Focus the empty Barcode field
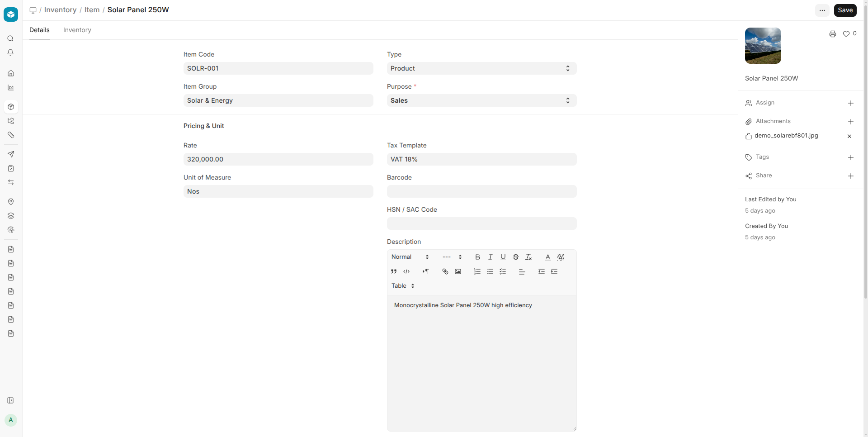The image size is (868, 437). click(x=481, y=191)
